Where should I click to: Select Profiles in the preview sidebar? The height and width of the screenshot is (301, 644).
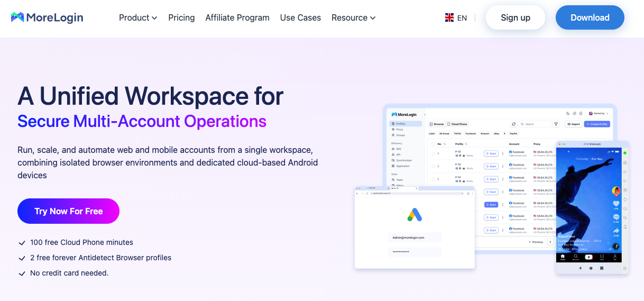(x=406, y=124)
